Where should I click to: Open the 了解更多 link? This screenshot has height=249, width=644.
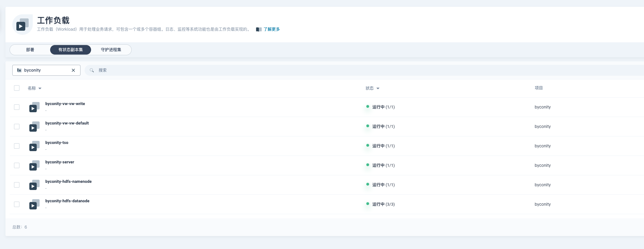tap(272, 29)
